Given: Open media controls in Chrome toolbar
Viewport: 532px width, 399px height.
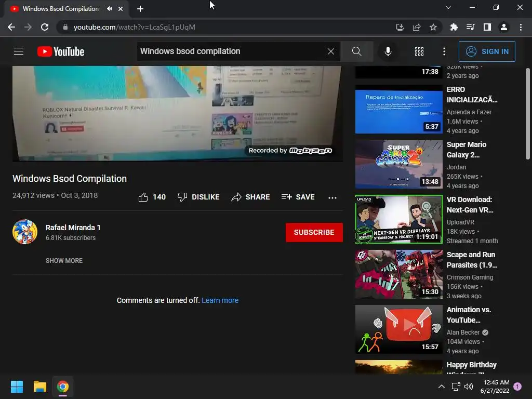Looking at the screenshot, I should [470, 27].
